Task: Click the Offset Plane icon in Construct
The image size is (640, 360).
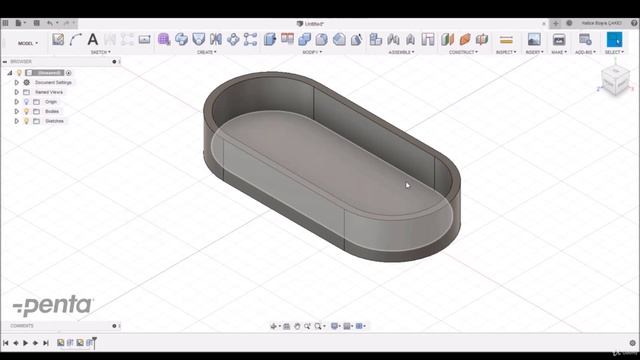Action: pyautogui.click(x=447, y=39)
